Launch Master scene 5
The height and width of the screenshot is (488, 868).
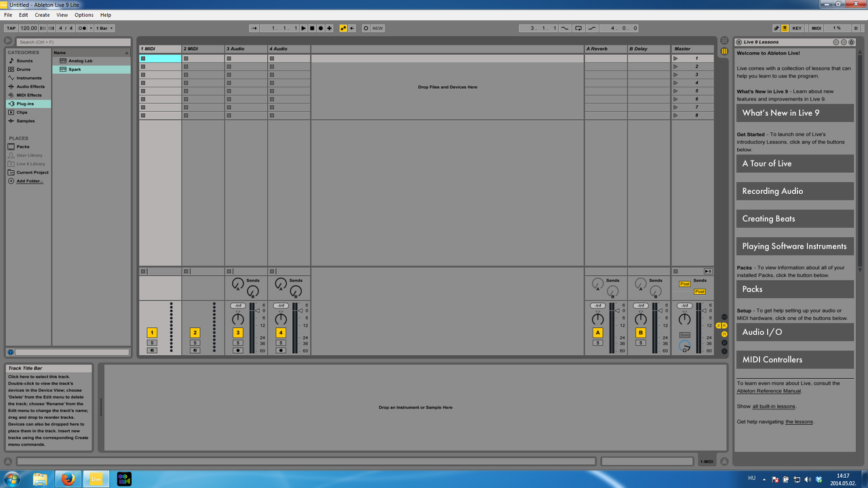[675, 91]
